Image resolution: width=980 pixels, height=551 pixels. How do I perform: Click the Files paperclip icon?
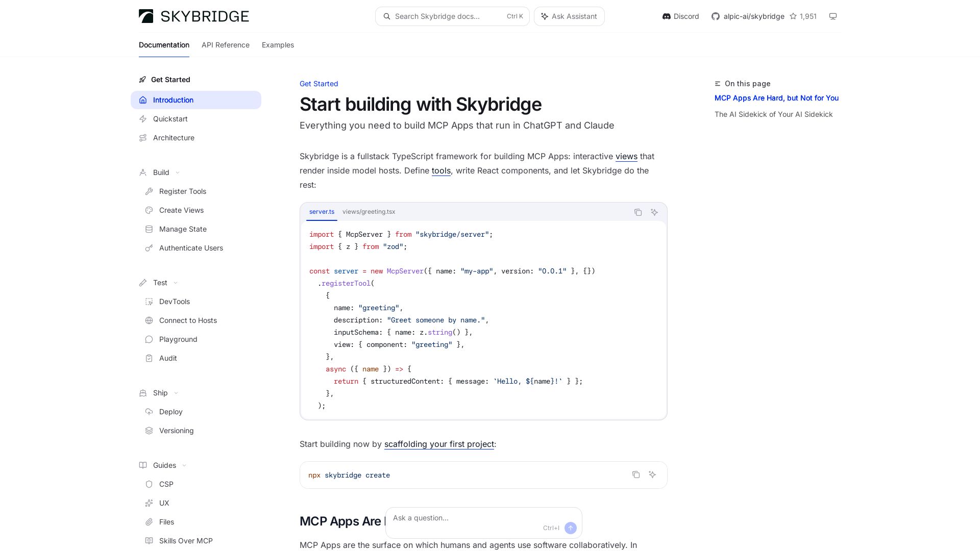click(149, 522)
